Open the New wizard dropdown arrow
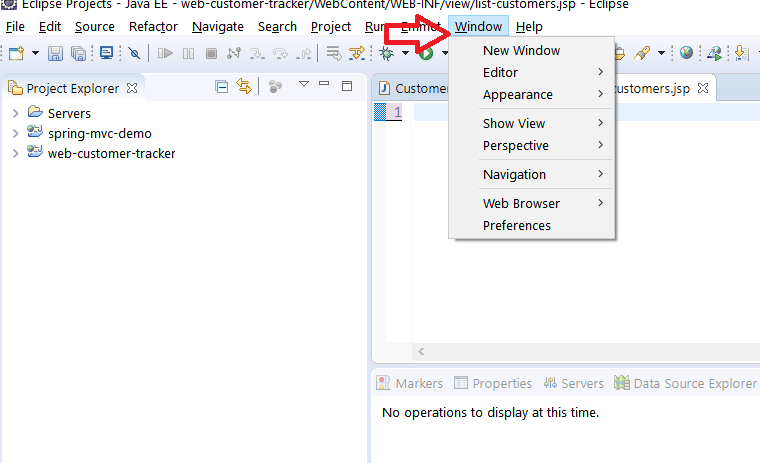 (35, 53)
